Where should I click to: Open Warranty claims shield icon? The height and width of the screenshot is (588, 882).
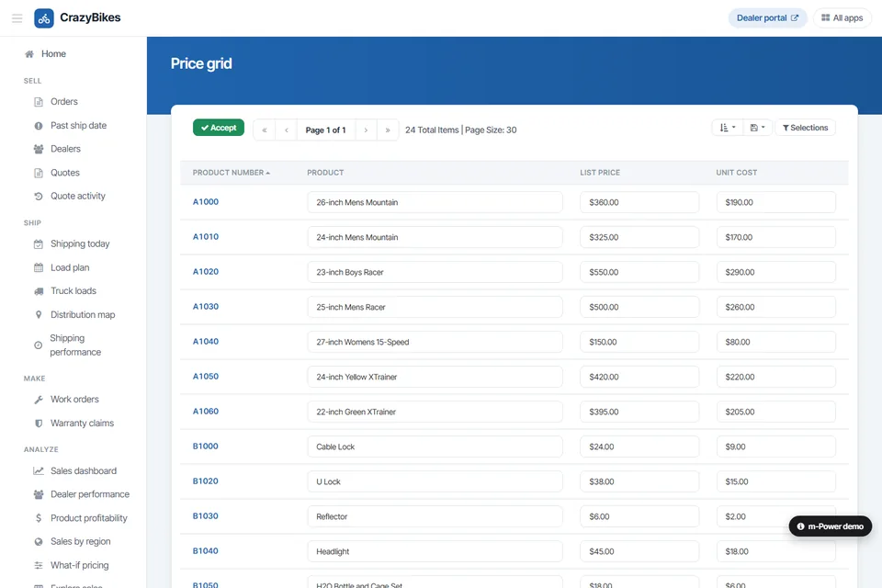click(x=39, y=424)
